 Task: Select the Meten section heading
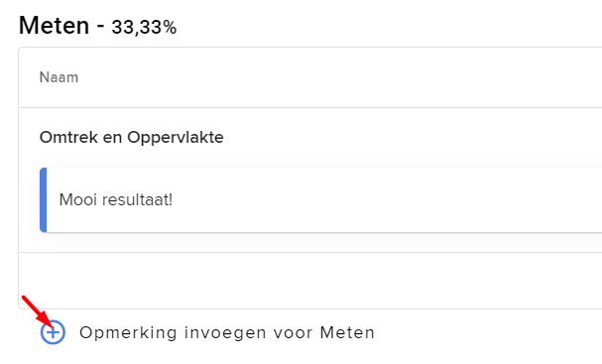point(54,26)
